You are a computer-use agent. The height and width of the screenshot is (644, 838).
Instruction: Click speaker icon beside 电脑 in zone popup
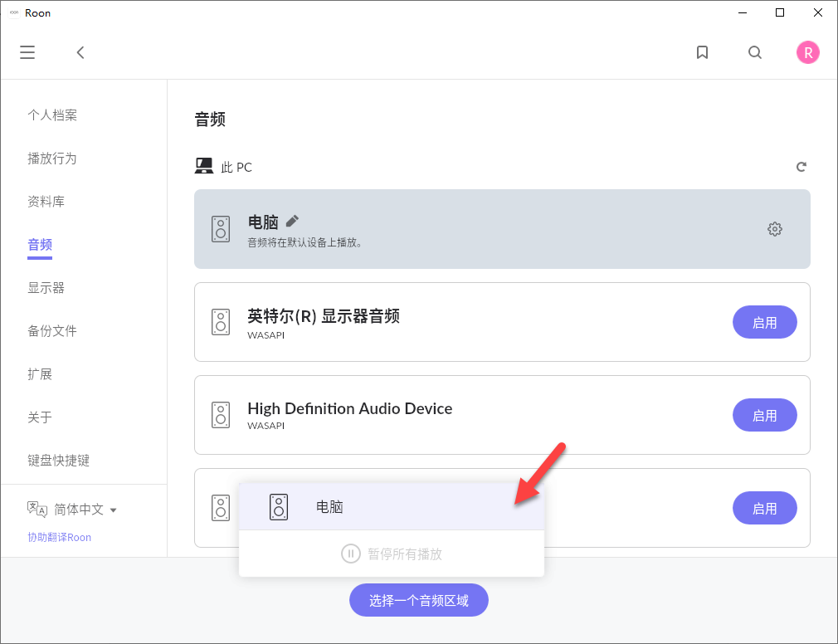279,506
